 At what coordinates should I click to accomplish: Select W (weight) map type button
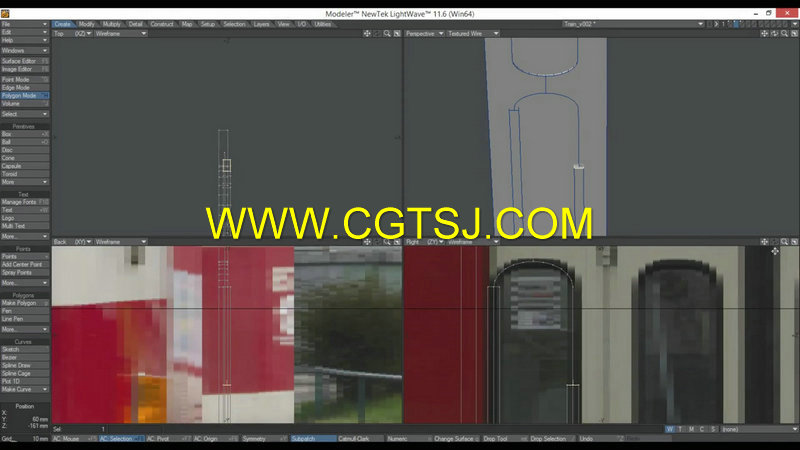coord(670,429)
